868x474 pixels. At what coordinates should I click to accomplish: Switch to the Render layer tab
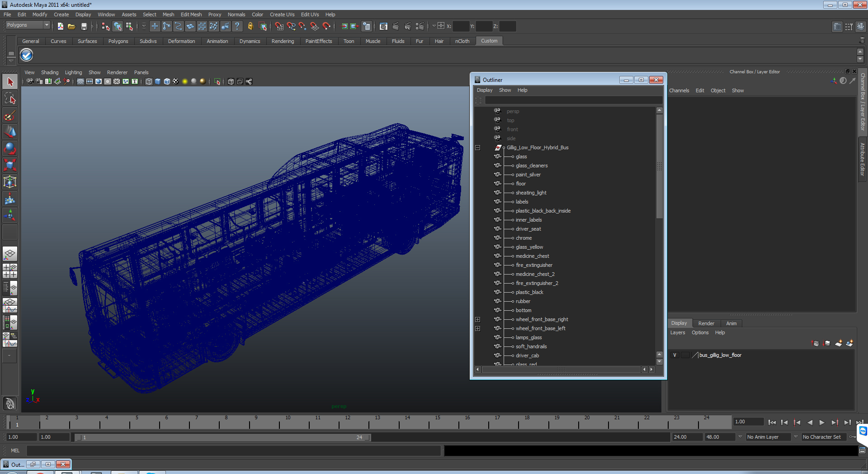tap(706, 323)
